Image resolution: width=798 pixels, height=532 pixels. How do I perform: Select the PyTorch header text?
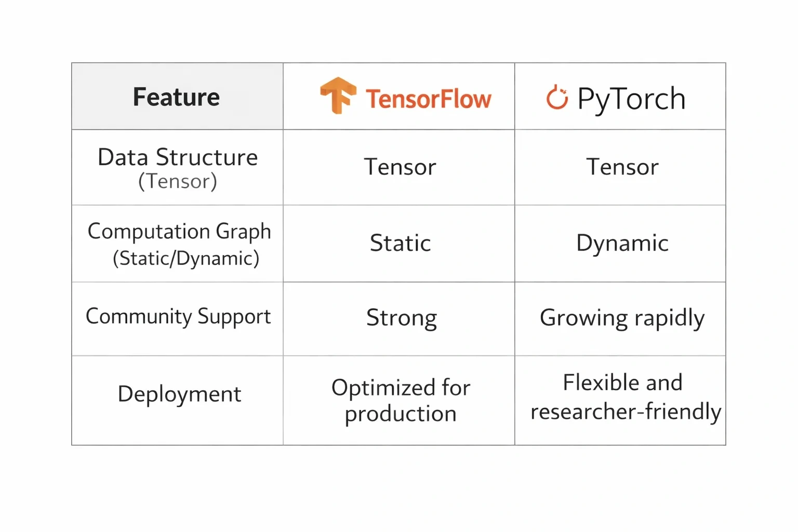632,99
